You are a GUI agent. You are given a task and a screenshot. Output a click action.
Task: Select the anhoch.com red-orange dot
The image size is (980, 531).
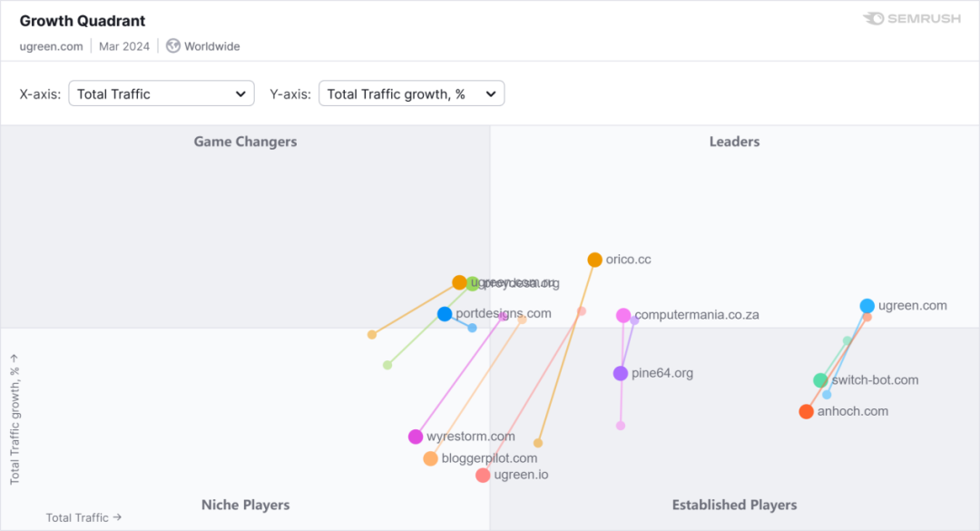(x=807, y=411)
